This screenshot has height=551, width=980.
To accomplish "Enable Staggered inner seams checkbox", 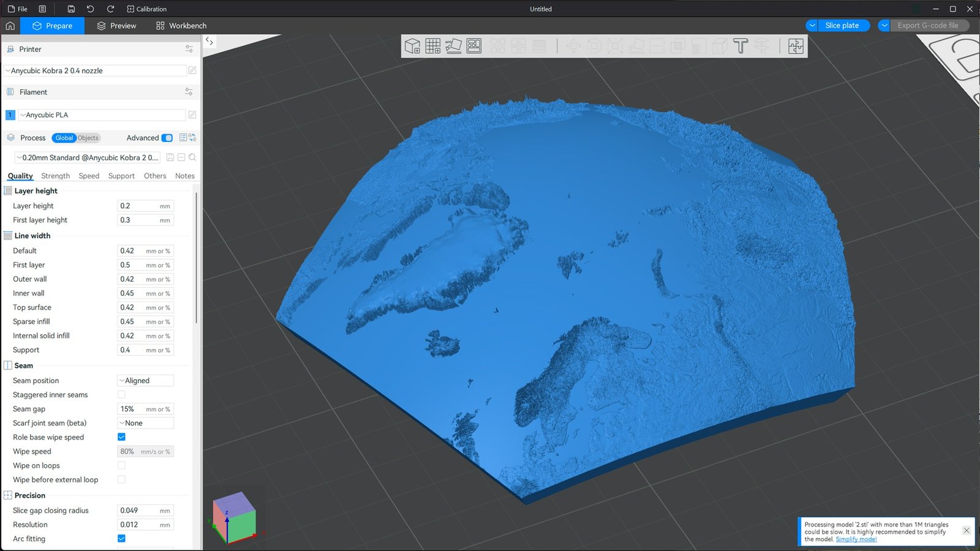I will pos(121,395).
